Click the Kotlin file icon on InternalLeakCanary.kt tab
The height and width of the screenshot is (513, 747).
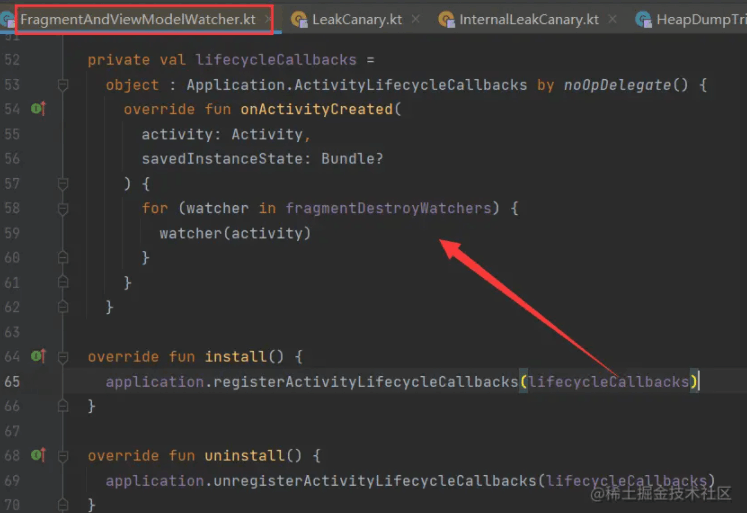coord(446,19)
